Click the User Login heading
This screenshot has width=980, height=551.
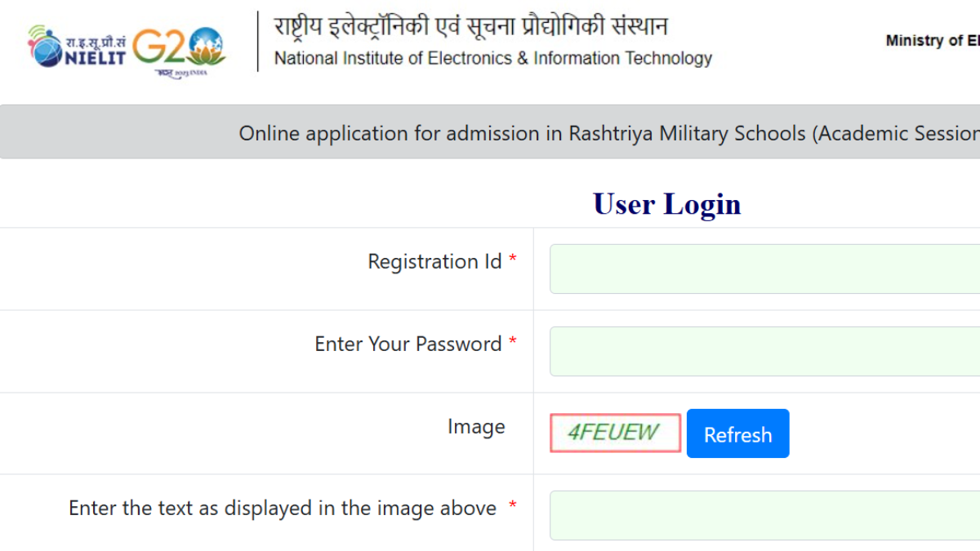(666, 204)
